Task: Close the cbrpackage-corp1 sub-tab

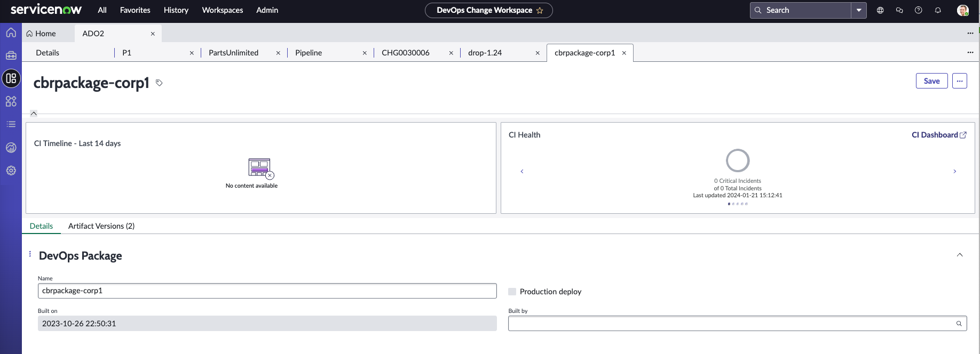Action: [624, 53]
